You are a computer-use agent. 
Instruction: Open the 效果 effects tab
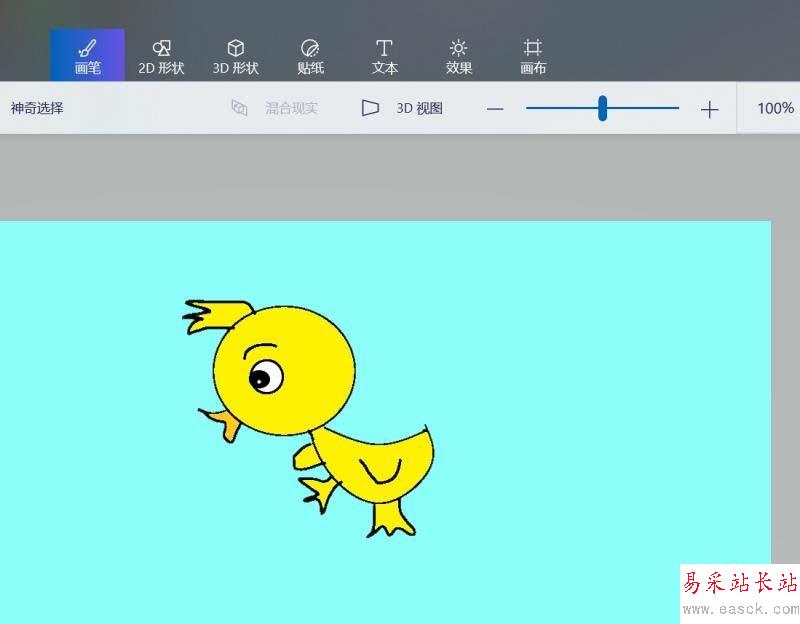[459, 55]
